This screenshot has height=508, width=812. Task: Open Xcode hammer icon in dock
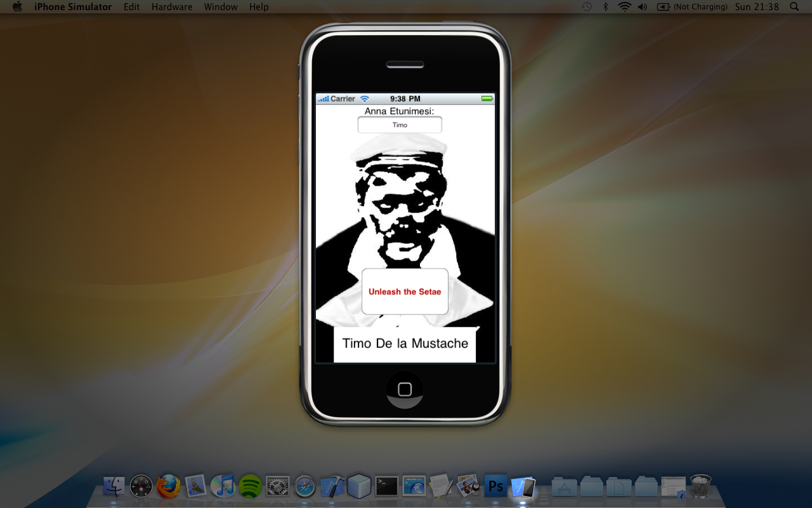(x=332, y=486)
